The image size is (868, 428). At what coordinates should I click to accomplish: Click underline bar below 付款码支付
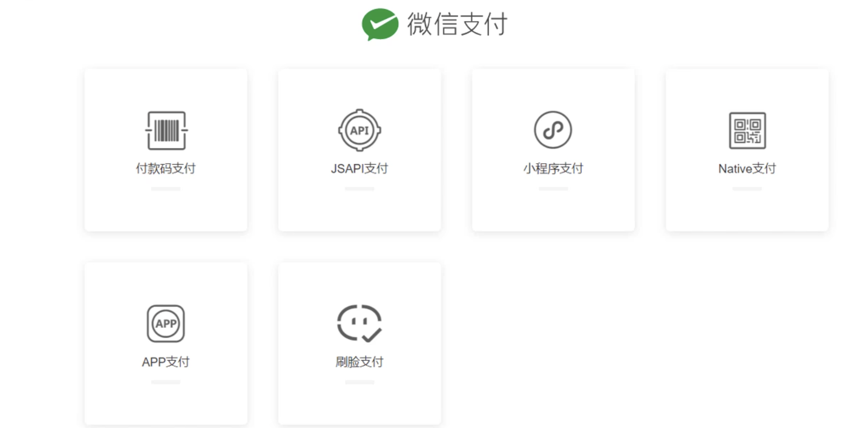point(165,189)
